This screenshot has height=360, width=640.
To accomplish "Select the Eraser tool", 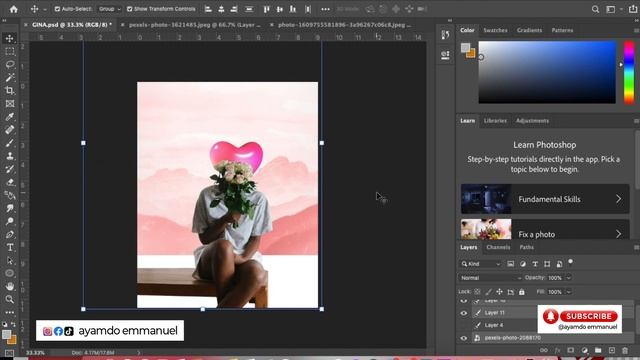I will (10, 182).
